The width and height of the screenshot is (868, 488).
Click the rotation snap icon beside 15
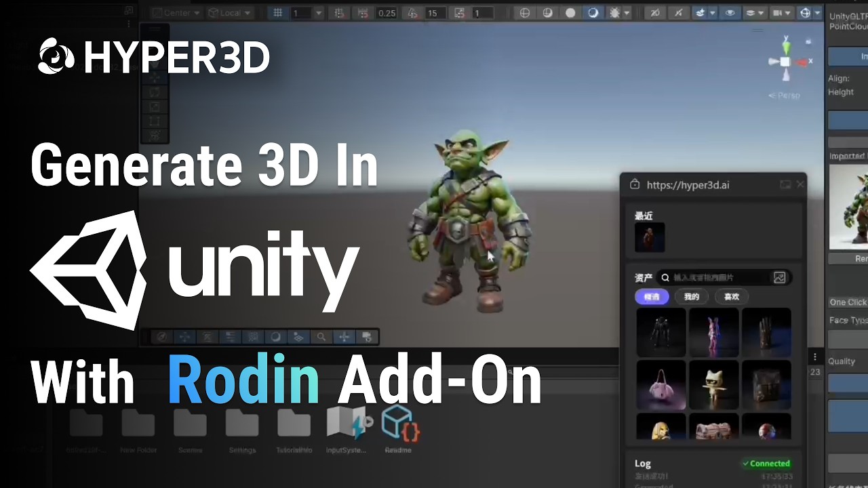tap(412, 12)
